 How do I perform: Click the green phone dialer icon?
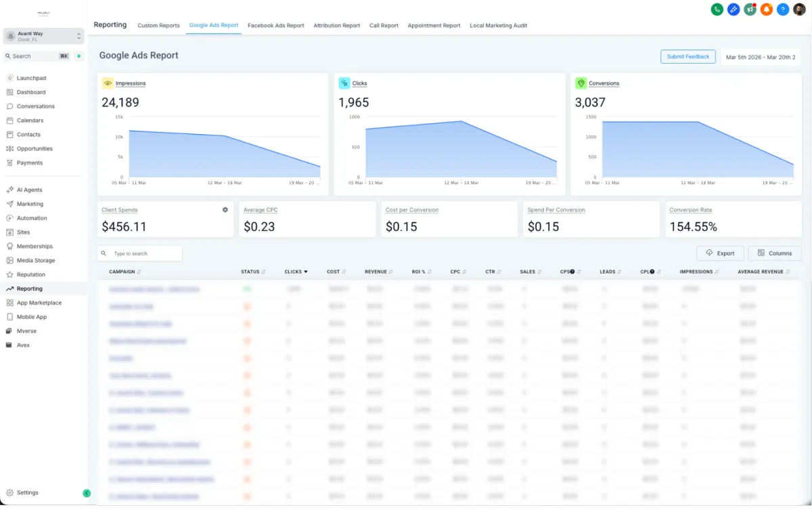(x=717, y=9)
